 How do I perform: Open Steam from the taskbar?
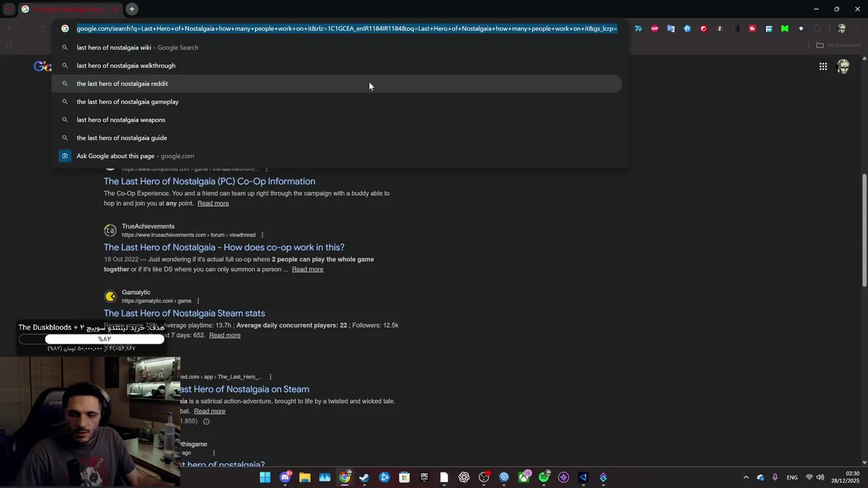coord(364,477)
